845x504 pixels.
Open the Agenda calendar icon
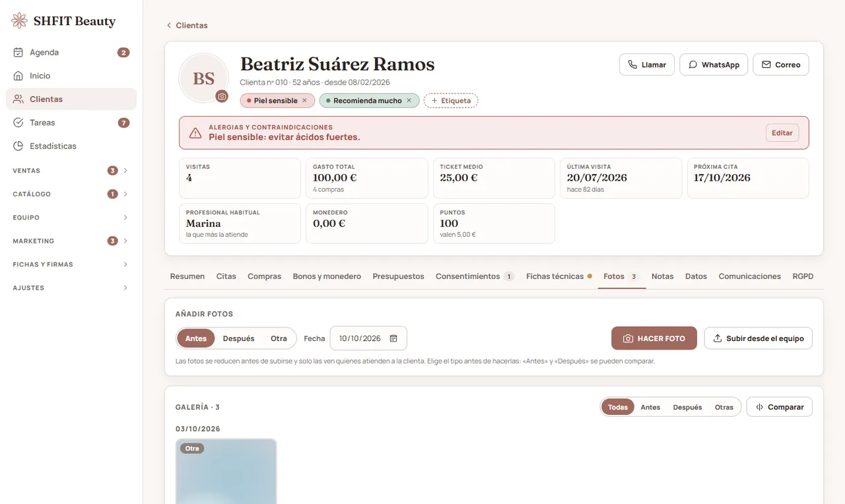18,52
